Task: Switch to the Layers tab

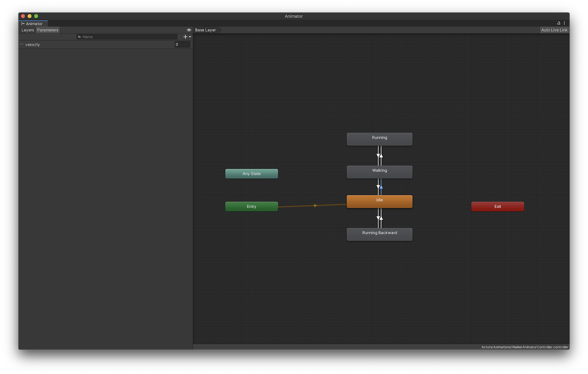Action: 28,30
